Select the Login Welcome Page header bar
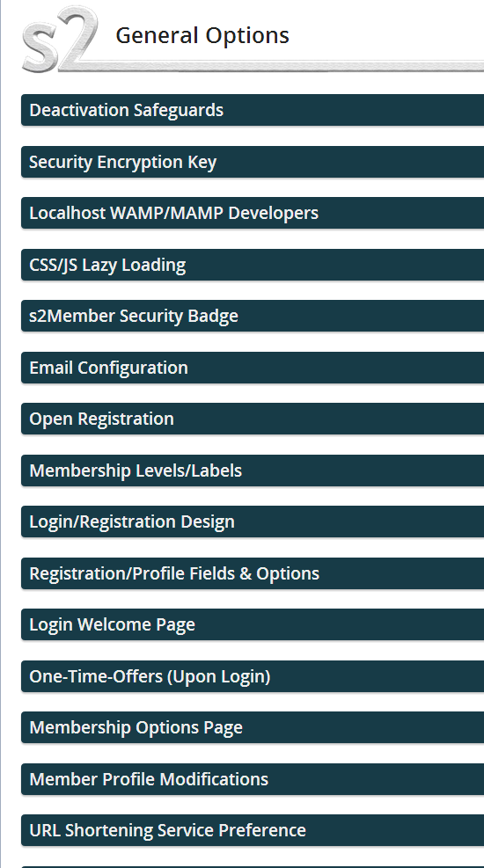 coord(253,624)
